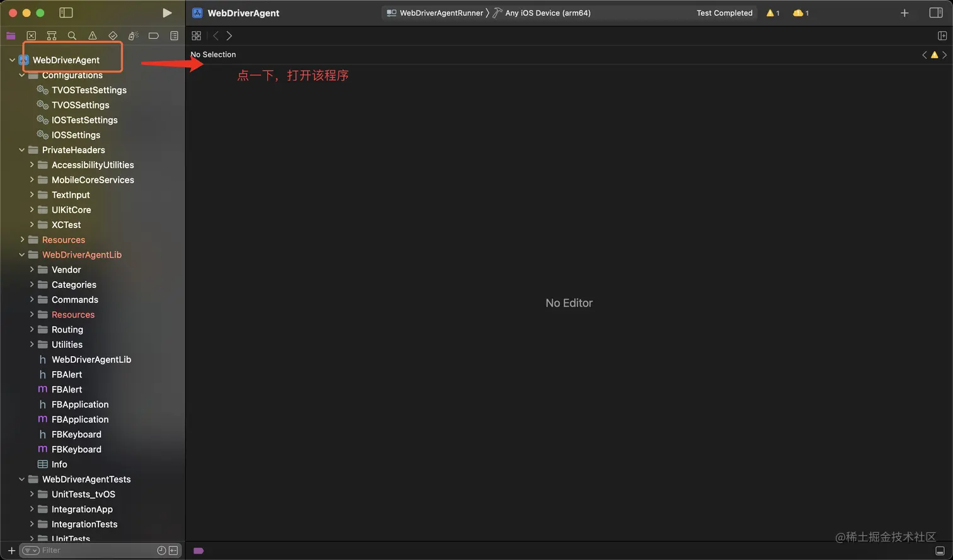Collapse the WebDriverAgent project root chevron
Viewport: 953px width, 560px height.
click(x=12, y=60)
